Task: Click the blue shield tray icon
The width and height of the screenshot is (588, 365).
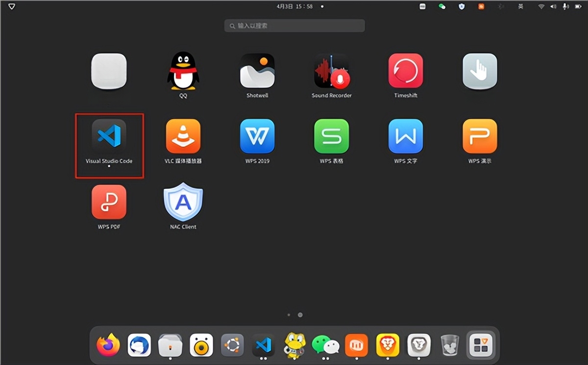Action: tap(461, 6)
